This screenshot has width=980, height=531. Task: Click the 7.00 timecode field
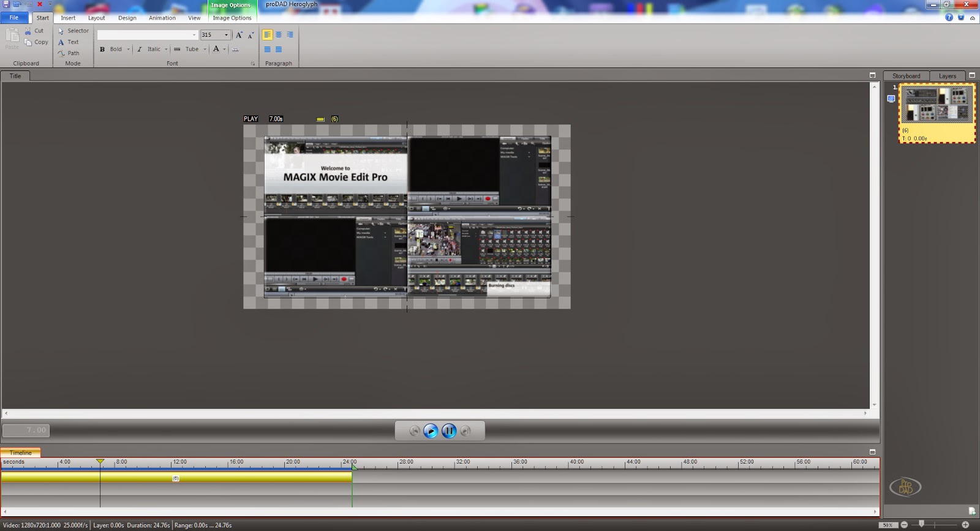(26, 430)
